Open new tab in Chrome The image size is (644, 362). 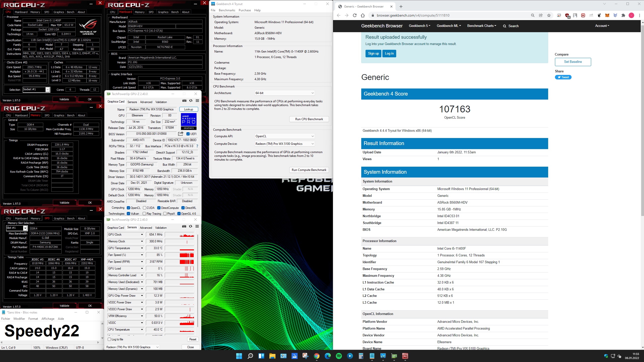coord(401,7)
